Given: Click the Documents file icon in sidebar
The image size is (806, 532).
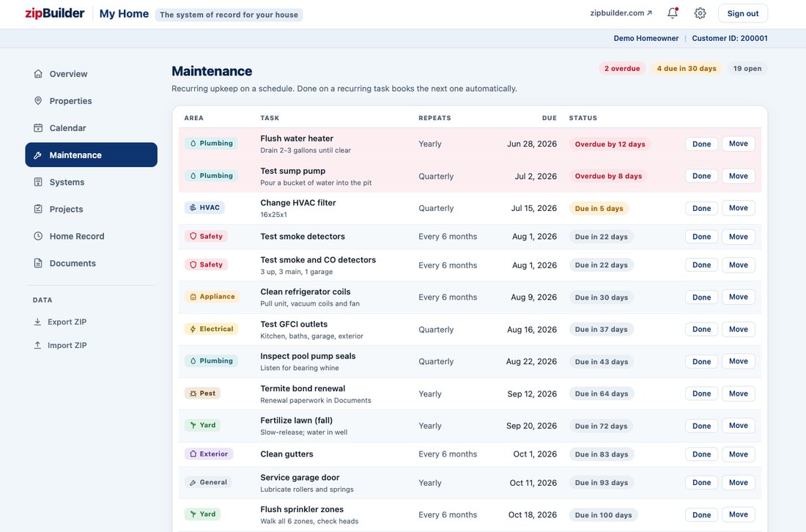Looking at the screenshot, I should (x=38, y=263).
